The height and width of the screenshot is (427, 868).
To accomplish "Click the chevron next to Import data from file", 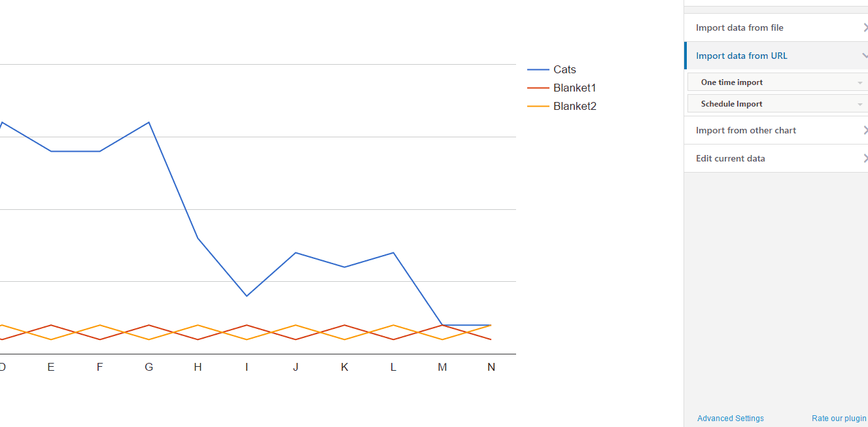I will [865, 27].
